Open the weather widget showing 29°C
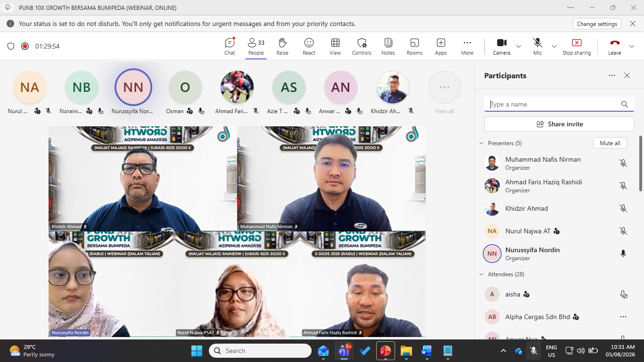The width and height of the screenshot is (644, 362). 32,351
